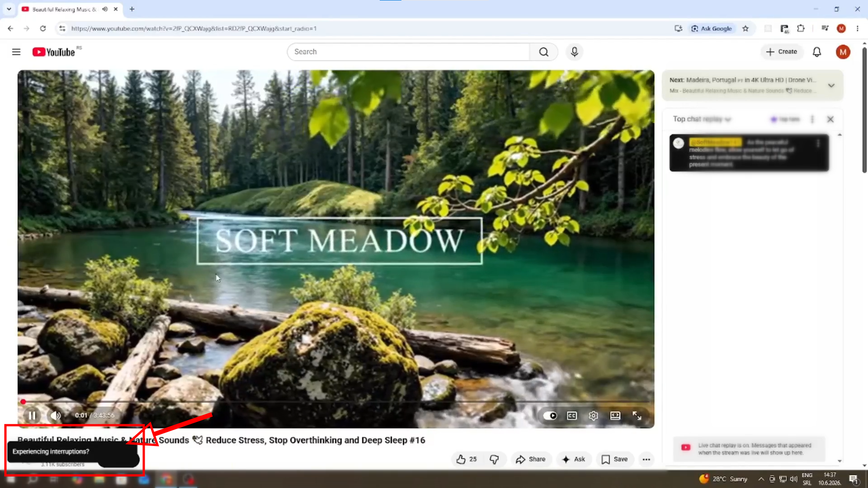Open the account avatar menu on YouTube

pyautogui.click(x=843, y=52)
